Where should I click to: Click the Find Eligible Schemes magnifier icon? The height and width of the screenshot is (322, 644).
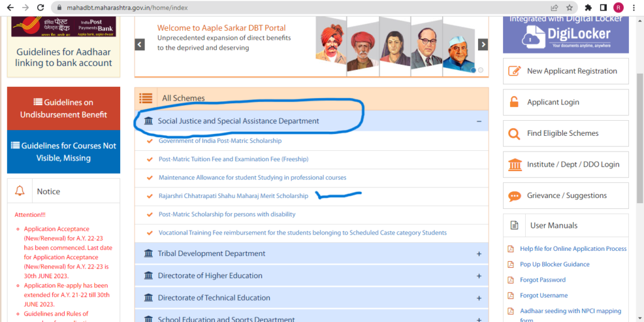point(514,133)
